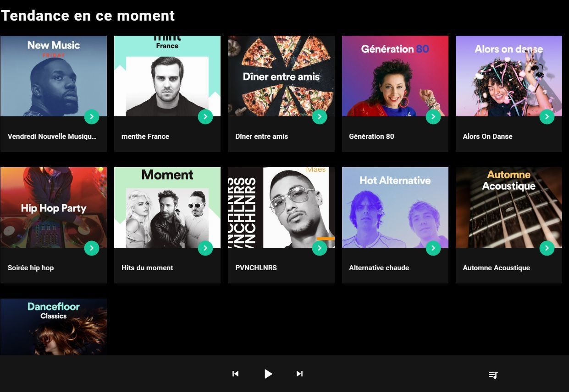Open Automne Acoustique guitar cover

tap(509, 207)
